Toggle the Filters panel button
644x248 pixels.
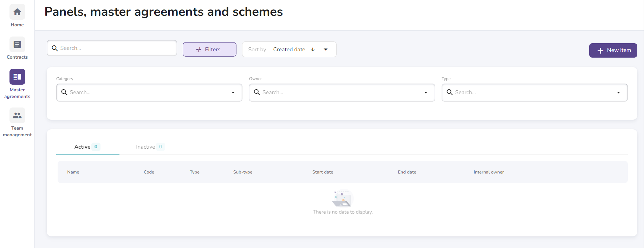pos(209,50)
